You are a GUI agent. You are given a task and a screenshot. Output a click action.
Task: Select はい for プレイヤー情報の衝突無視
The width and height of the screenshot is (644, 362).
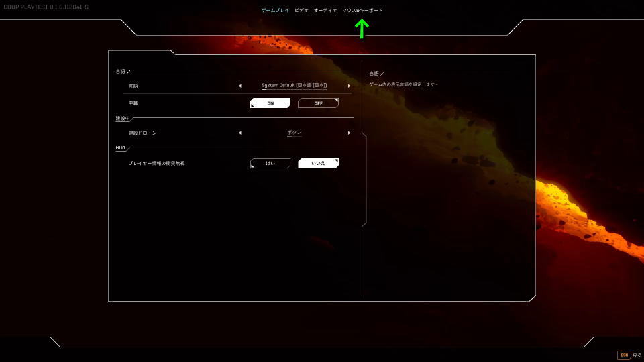pos(270,163)
